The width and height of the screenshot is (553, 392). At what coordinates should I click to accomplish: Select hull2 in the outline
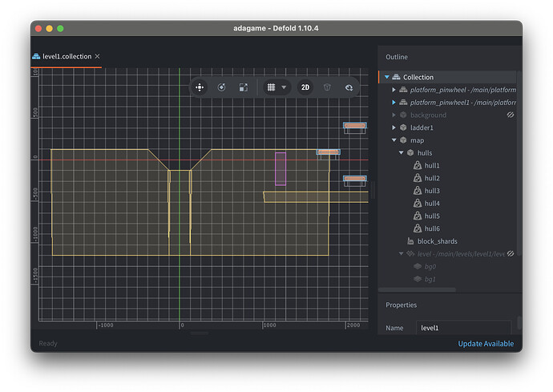pyautogui.click(x=432, y=178)
